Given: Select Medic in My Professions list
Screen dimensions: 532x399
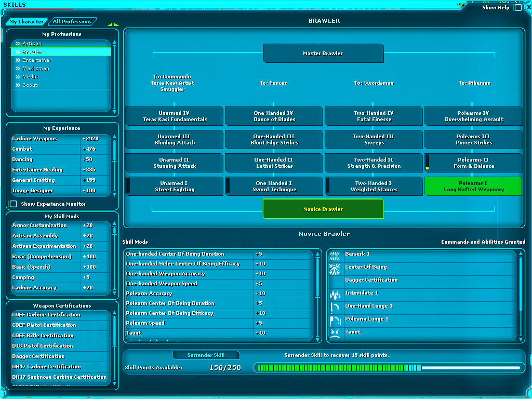Looking at the screenshot, I should [x=61, y=77].
